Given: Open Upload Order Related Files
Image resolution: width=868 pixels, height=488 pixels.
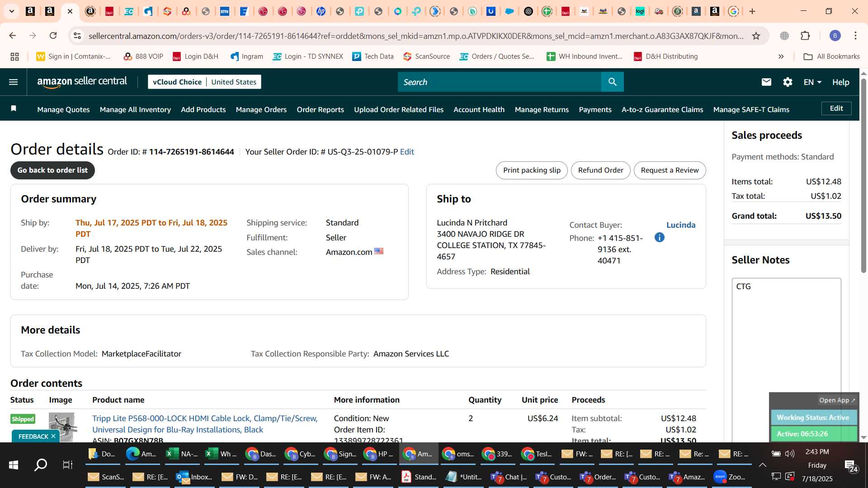Looking at the screenshot, I should (398, 109).
